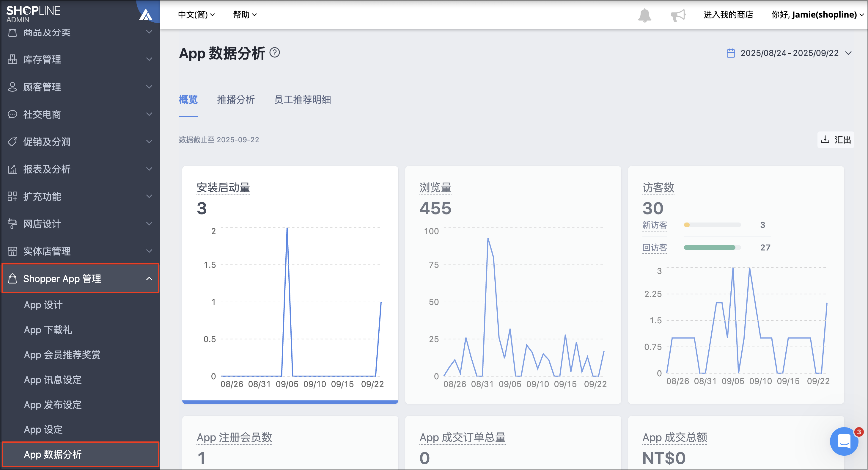
Task: Click the 进入我的商店 link
Action: click(728, 15)
